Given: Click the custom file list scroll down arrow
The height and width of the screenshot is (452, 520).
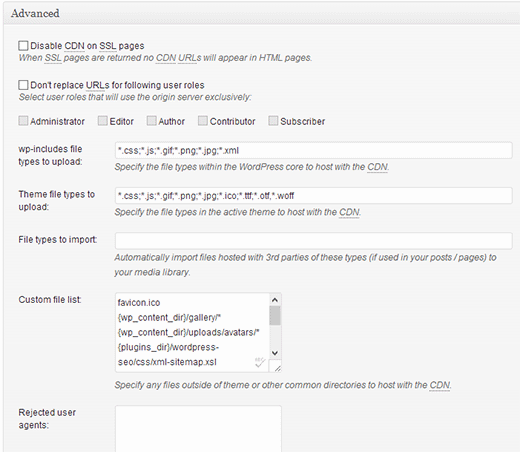Looking at the screenshot, I should [x=275, y=353].
